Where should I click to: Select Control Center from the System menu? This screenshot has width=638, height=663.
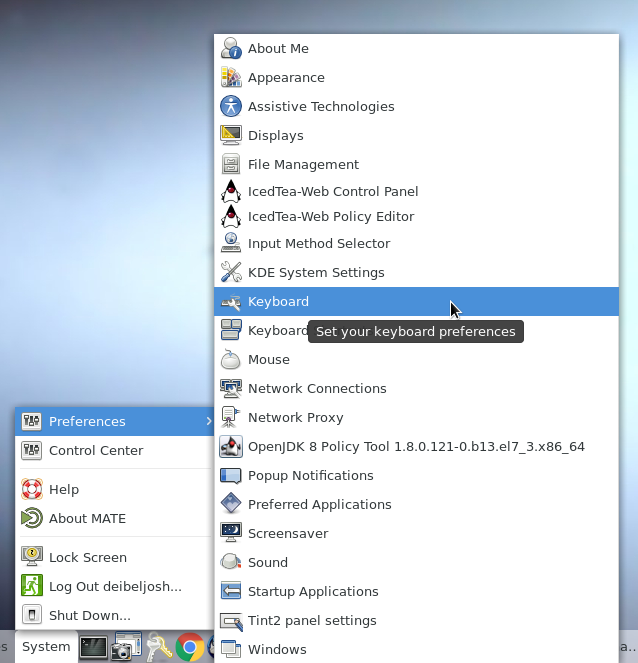click(95, 450)
